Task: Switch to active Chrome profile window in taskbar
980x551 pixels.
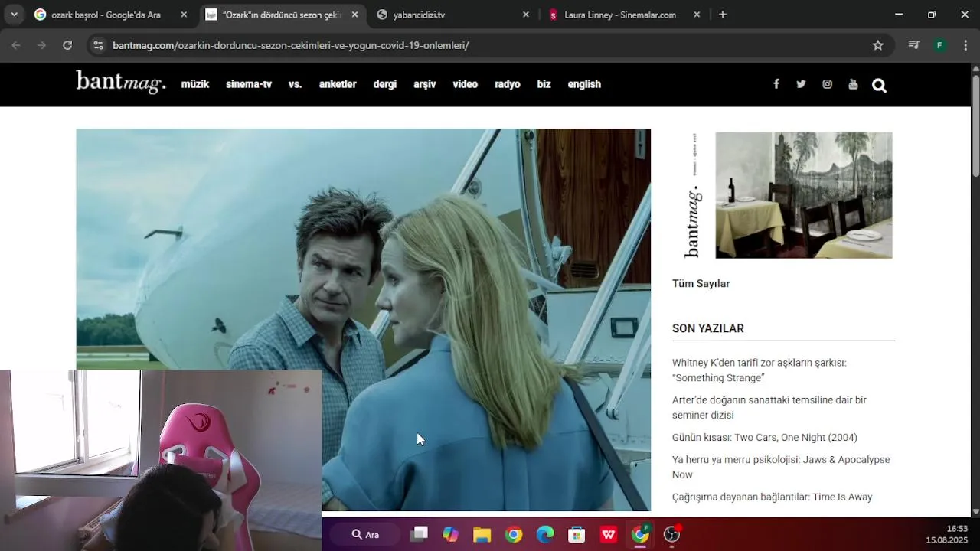Action: pyautogui.click(x=640, y=534)
